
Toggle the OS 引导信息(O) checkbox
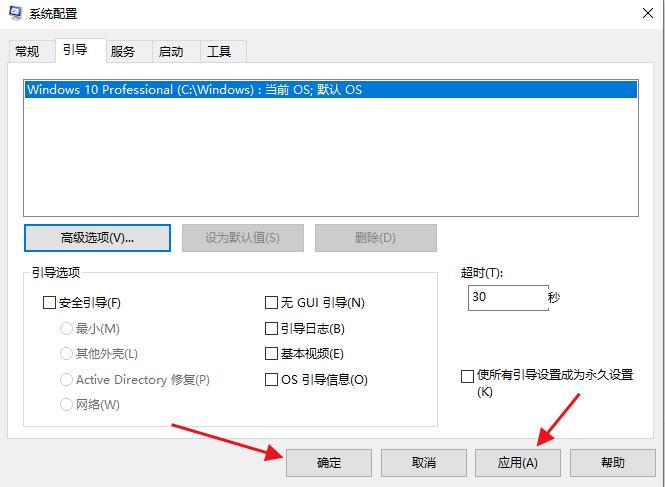(x=271, y=379)
